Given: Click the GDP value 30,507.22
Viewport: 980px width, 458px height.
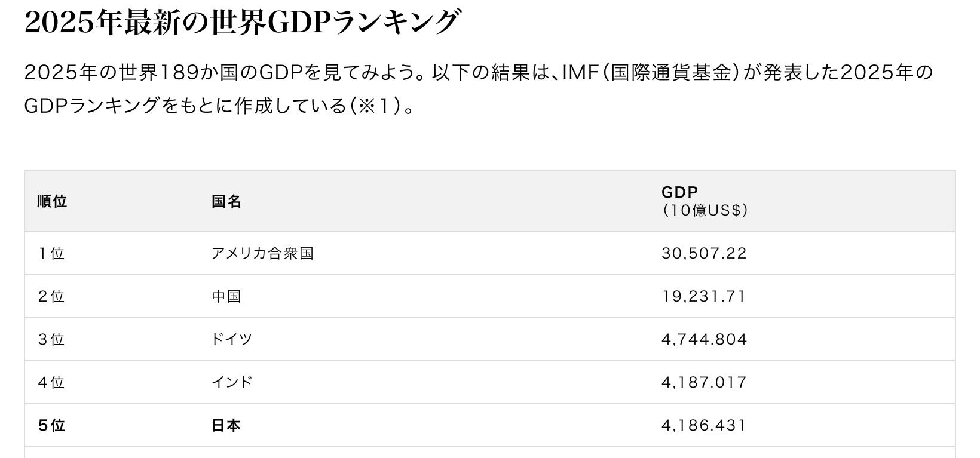Looking at the screenshot, I should click(704, 253).
